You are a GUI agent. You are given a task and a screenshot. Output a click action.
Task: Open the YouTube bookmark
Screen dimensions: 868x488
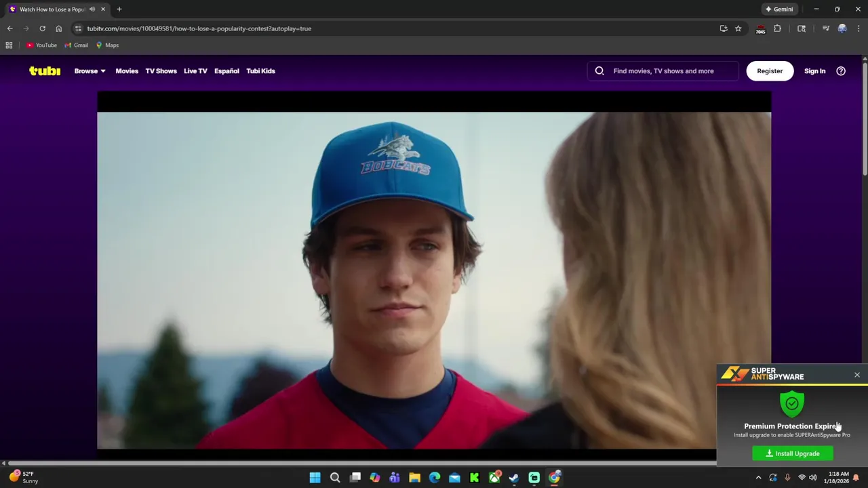[x=41, y=45]
